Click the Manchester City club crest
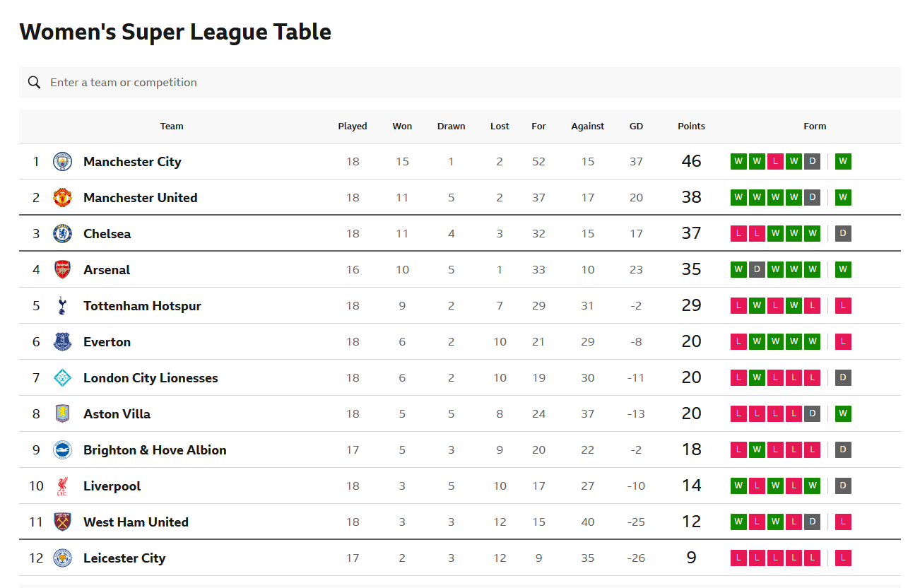Image resolution: width=920 pixels, height=588 pixels. (x=63, y=162)
